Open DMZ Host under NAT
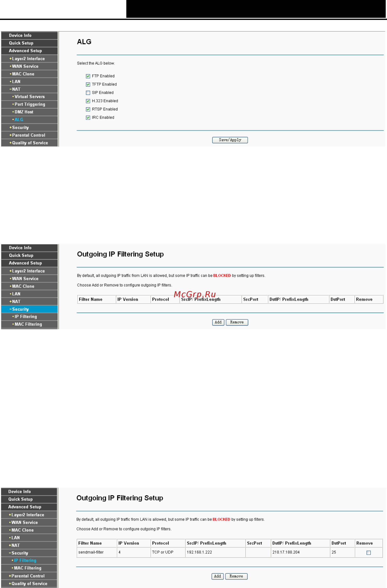387x588 pixels. [29, 112]
